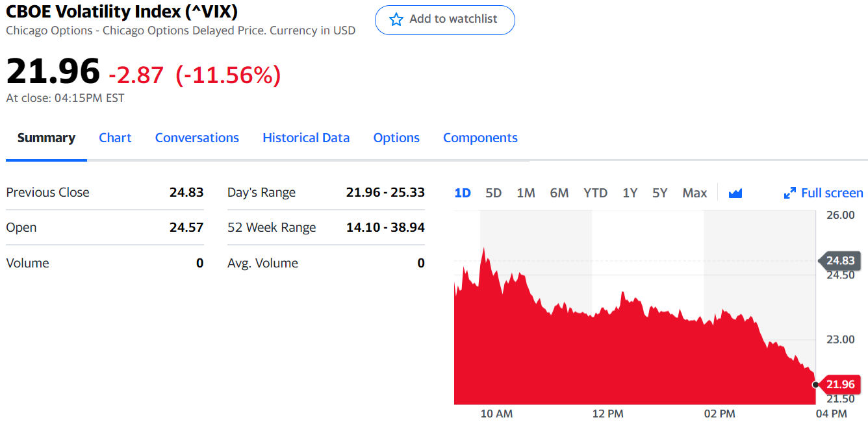
Task: Open the Full screen chart link
Action: 824,193
